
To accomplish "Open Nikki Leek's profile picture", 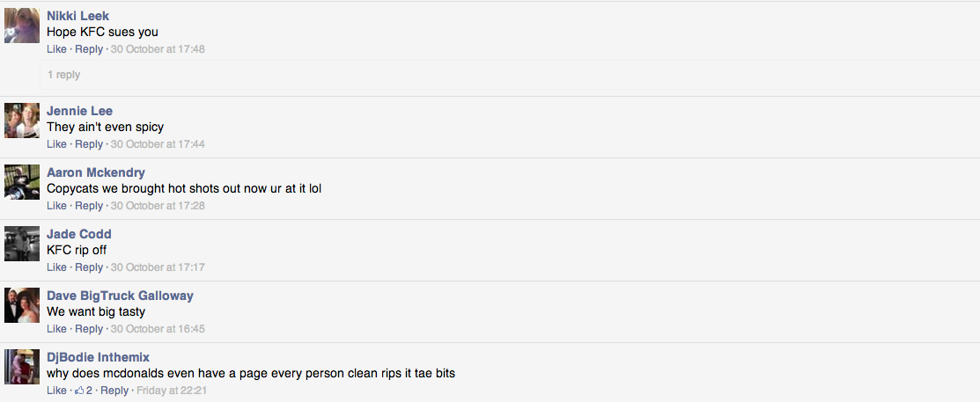I will [x=22, y=26].
